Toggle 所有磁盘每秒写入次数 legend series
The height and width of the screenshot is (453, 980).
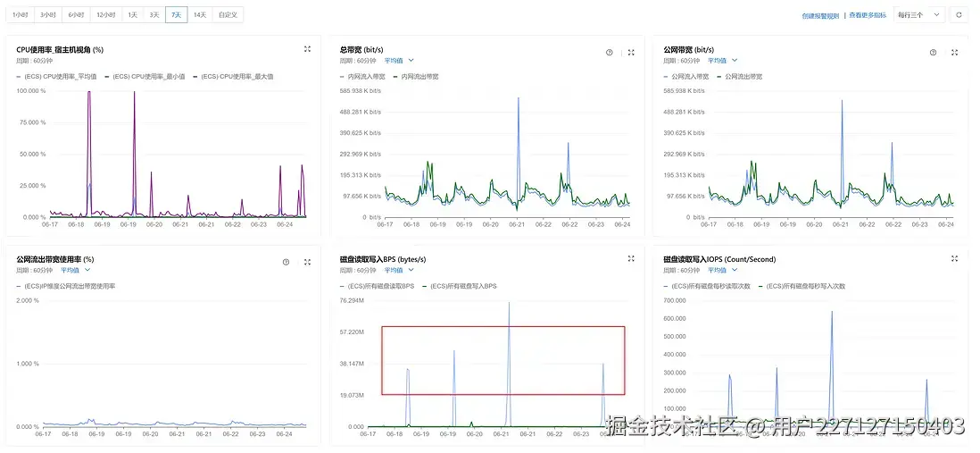point(801,286)
